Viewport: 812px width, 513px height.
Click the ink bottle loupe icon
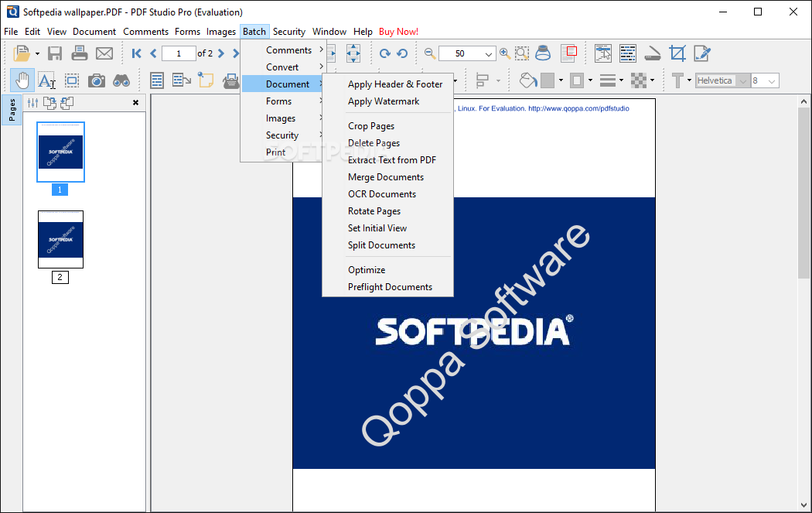coord(543,53)
